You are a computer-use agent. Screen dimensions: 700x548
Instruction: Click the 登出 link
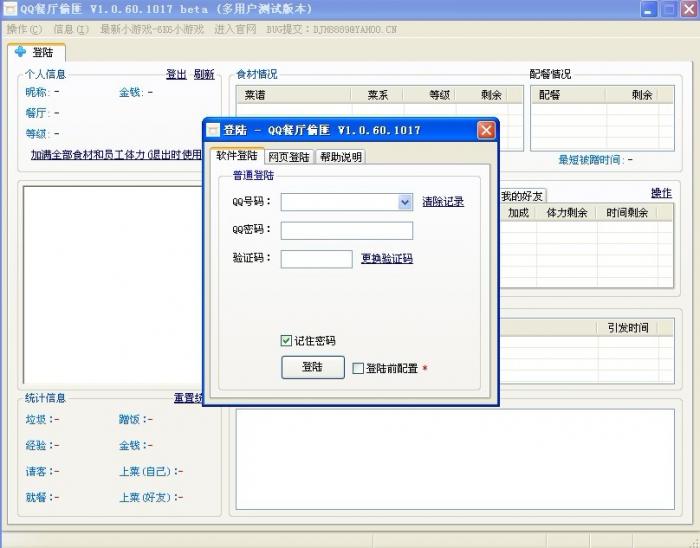pos(176,75)
